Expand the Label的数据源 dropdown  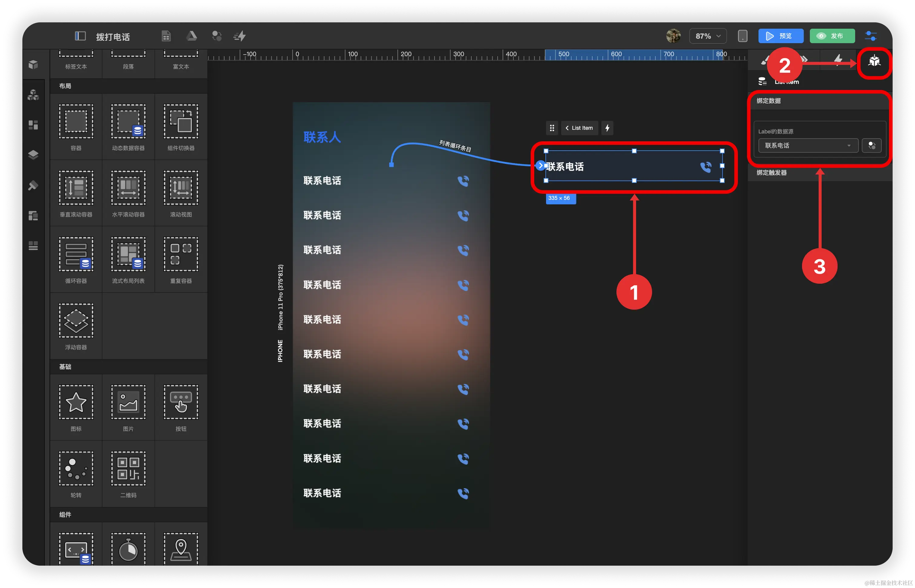[x=808, y=145]
